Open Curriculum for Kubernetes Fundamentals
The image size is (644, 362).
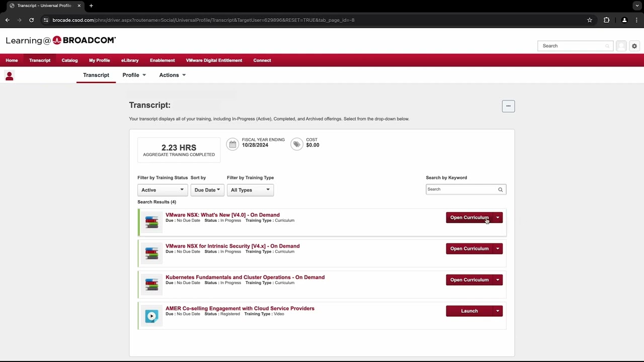(469, 280)
